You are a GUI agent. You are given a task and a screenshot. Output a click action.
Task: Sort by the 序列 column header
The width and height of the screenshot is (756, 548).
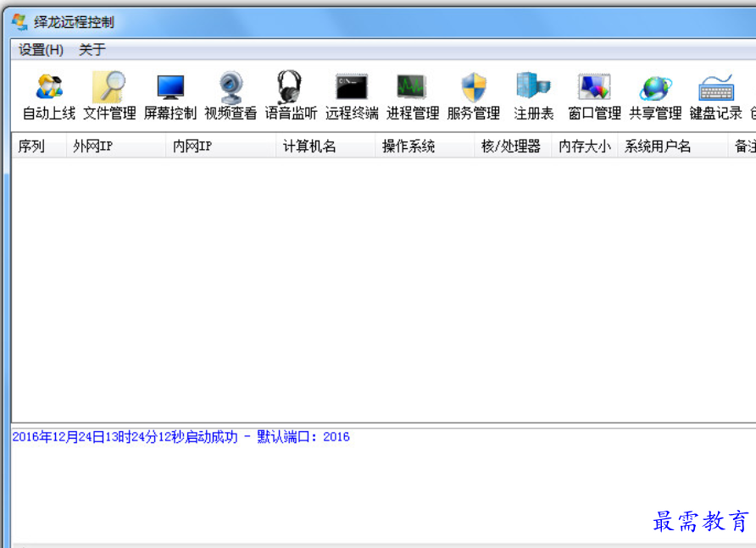pyautogui.click(x=39, y=146)
